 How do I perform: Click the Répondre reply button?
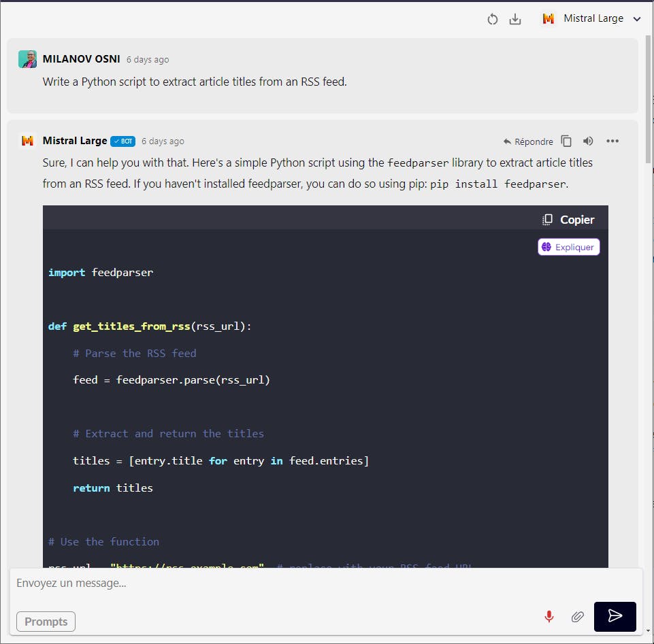point(528,141)
